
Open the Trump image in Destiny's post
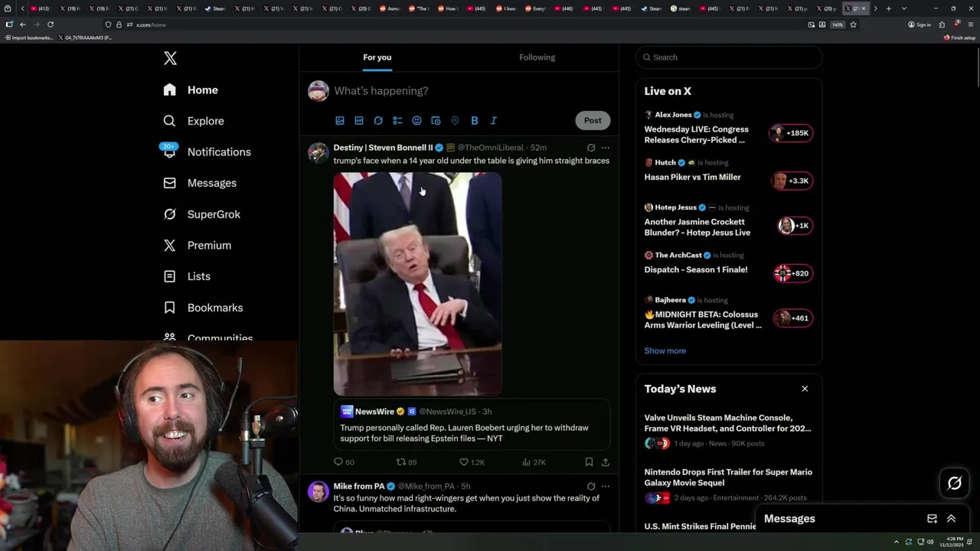coord(417,284)
